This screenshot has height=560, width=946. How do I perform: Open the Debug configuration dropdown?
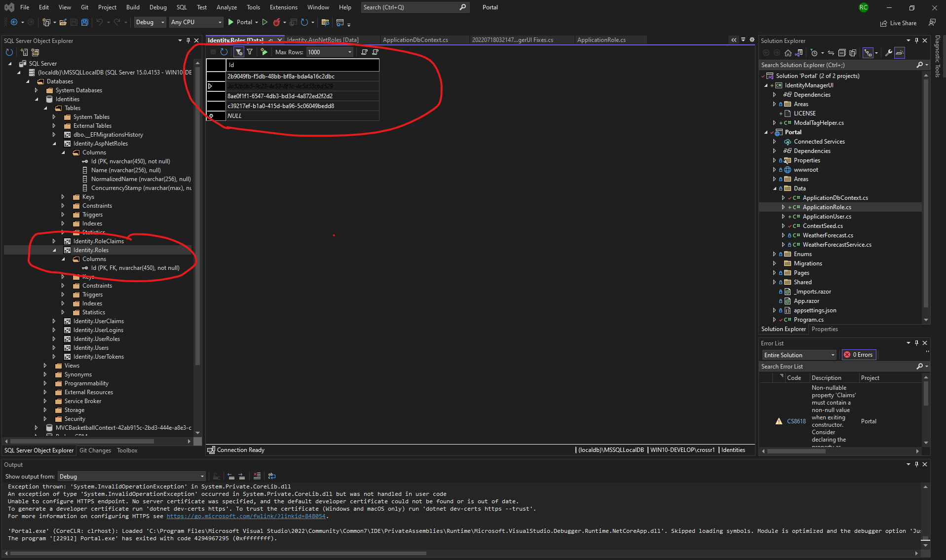pos(150,22)
